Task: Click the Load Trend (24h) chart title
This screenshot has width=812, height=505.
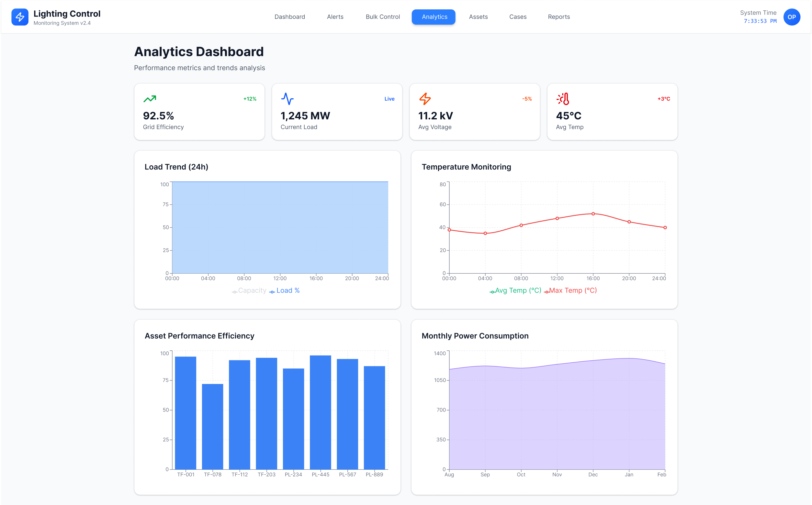Action: tap(176, 167)
